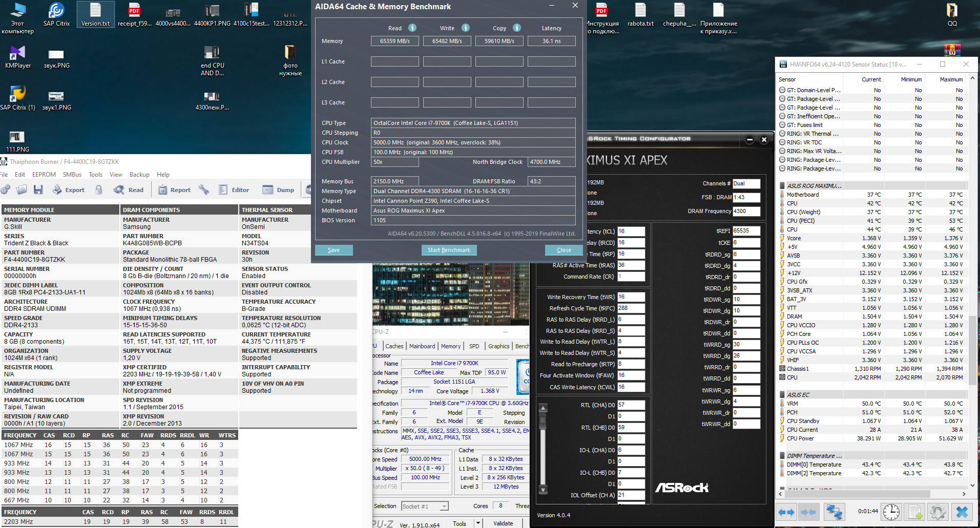The image size is (980, 528).
Task: Select the QQ desktop icon
Action: [x=952, y=14]
